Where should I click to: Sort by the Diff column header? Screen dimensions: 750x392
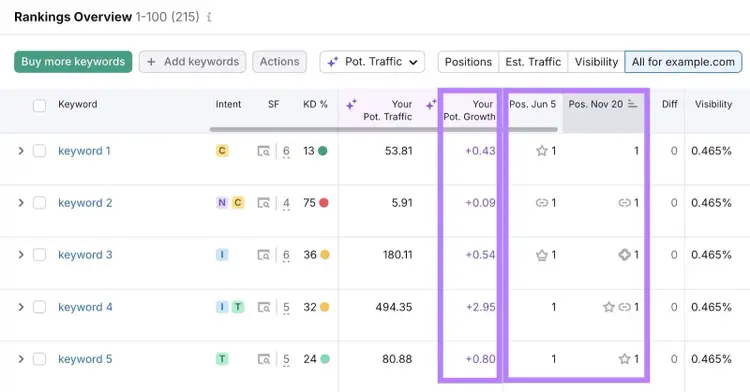click(670, 104)
